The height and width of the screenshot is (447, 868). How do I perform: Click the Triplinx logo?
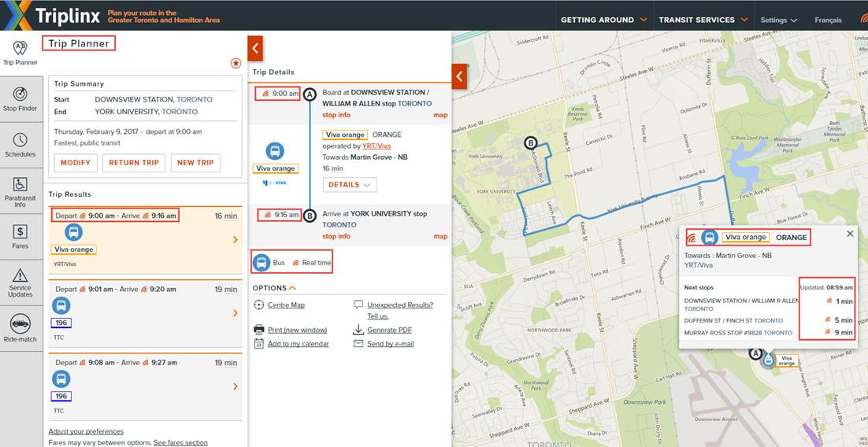[x=51, y=16]
